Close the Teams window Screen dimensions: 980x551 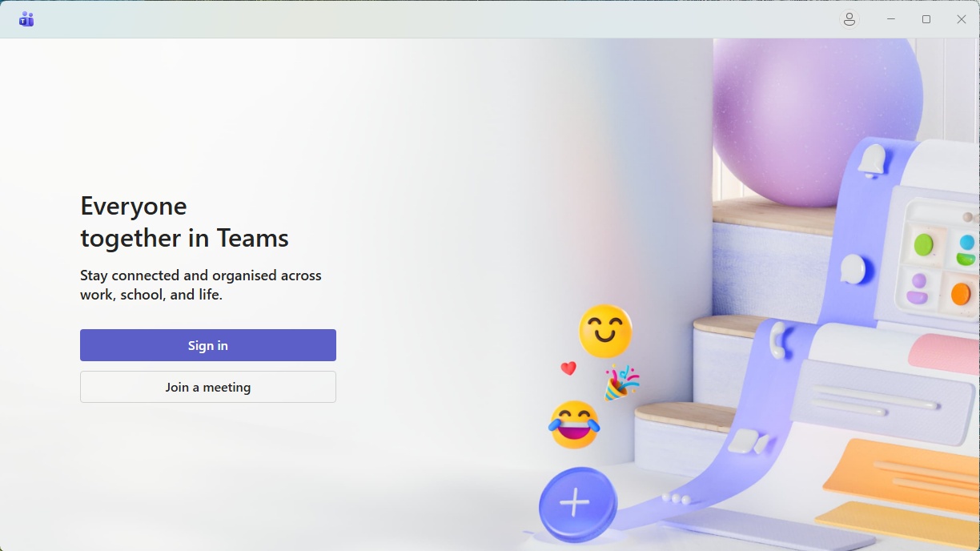962,19
